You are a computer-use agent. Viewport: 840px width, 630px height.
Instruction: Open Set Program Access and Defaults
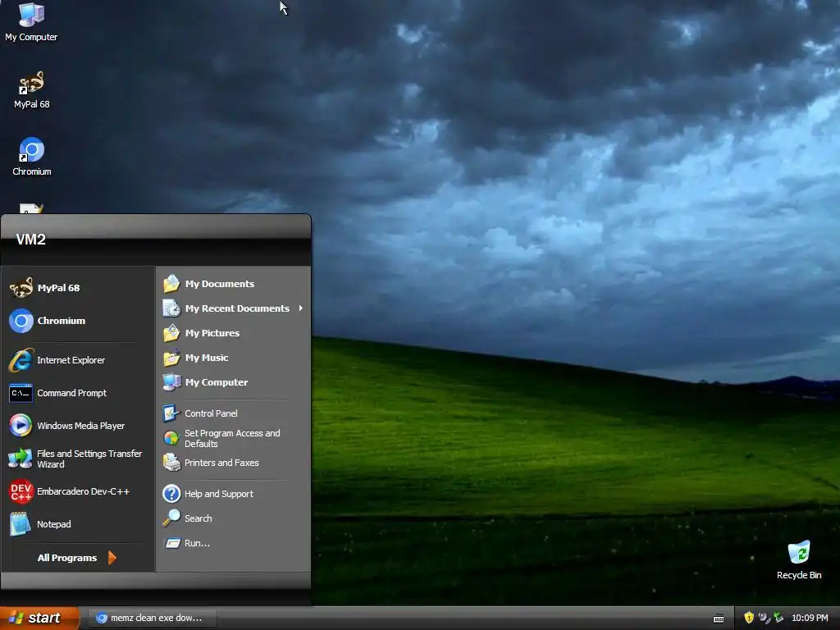click(233, 438)
